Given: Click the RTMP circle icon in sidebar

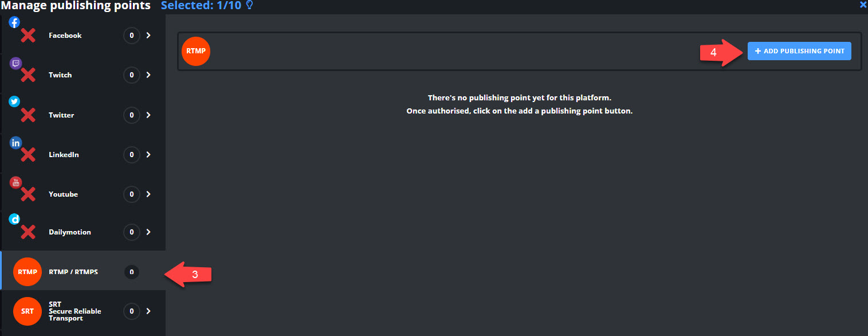Looking at the screenshot, I should pos(28,272).
